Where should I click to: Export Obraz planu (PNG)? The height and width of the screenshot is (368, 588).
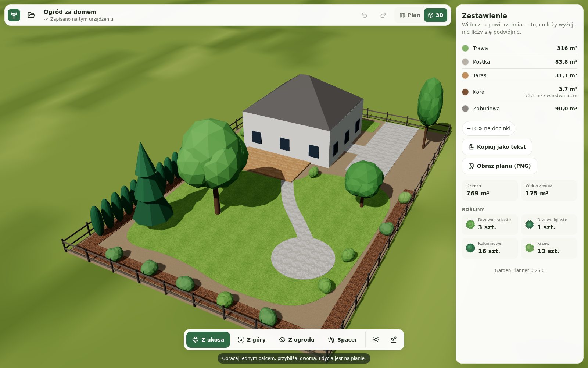click(499, 166)
